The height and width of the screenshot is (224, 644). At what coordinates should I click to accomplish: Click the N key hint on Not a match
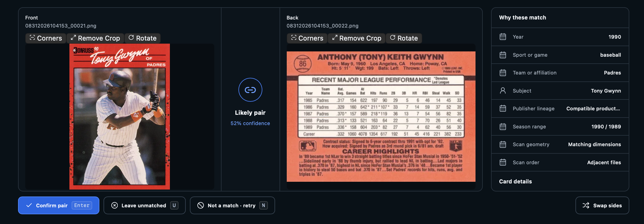263,205
